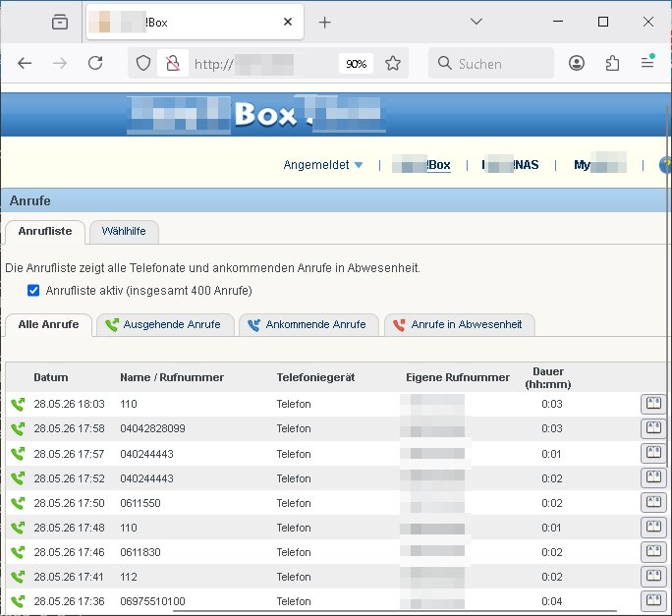Viewport: 672px width, 616px height.
Task: Show insecure connection lock icon info
Action: coord(173,64)
